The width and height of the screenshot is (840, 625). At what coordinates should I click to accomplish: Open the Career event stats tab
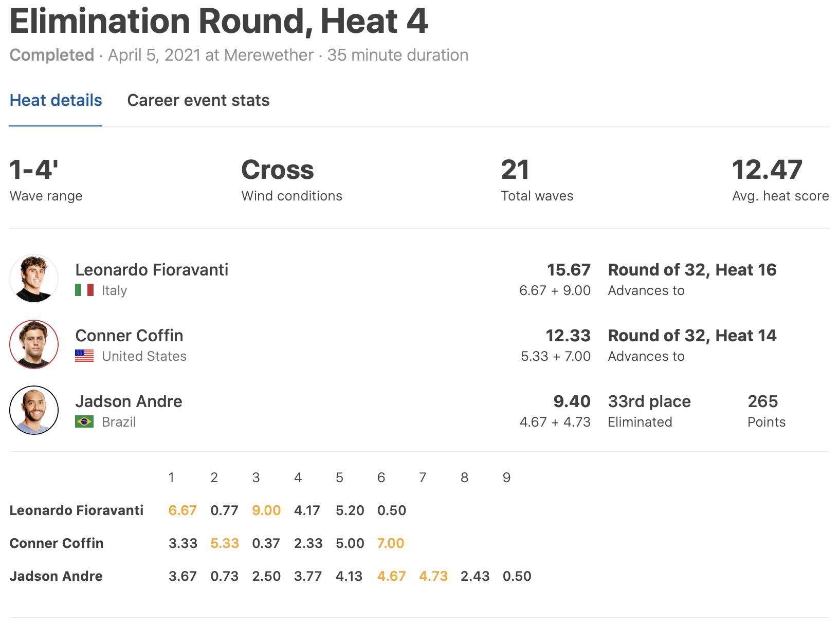click(x=198, y=100)
